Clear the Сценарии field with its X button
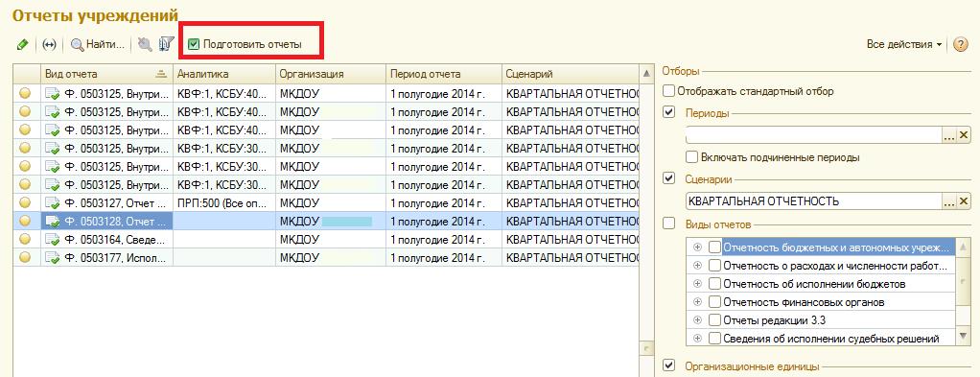This screenshot has width=980, height=377. (x=963, y=200)
